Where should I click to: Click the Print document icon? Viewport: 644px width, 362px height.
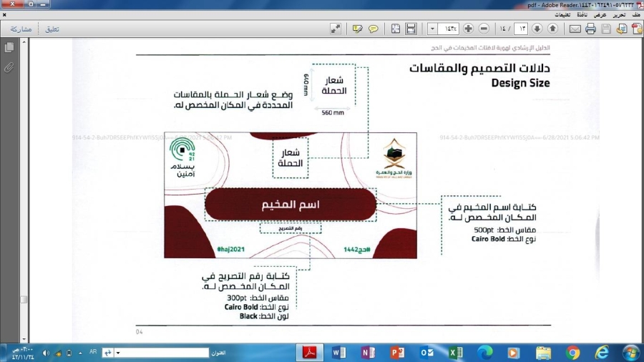pos(590,29)
